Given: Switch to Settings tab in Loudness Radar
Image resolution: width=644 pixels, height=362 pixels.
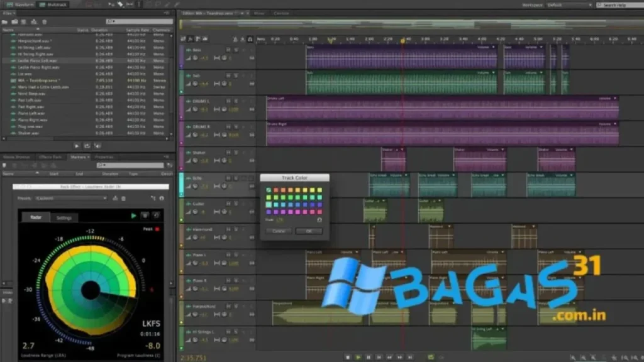Looking at the screenshot, I should click(64, 218).
